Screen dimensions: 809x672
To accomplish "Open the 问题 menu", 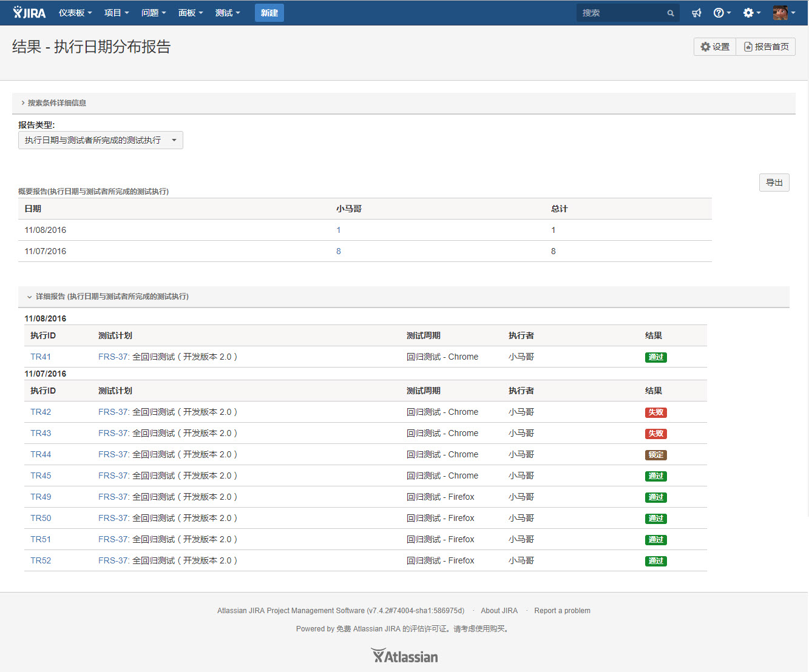I will [154, 13].
